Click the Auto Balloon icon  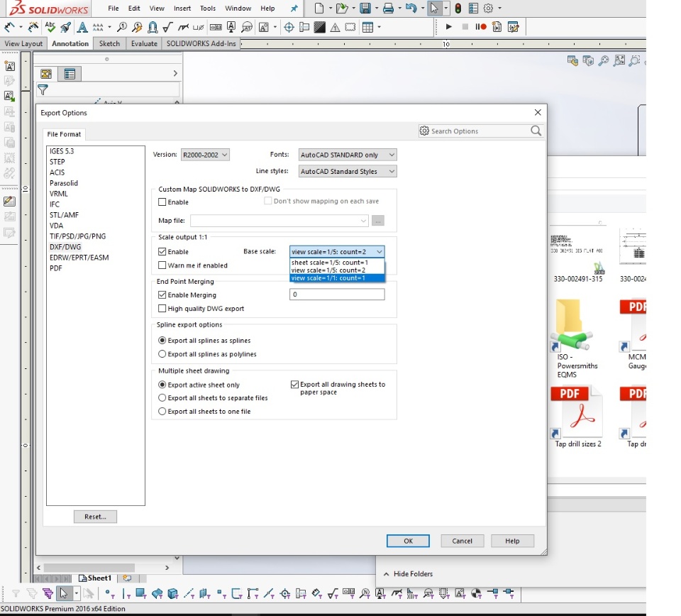pyautogui.click(x=137, y=28)
